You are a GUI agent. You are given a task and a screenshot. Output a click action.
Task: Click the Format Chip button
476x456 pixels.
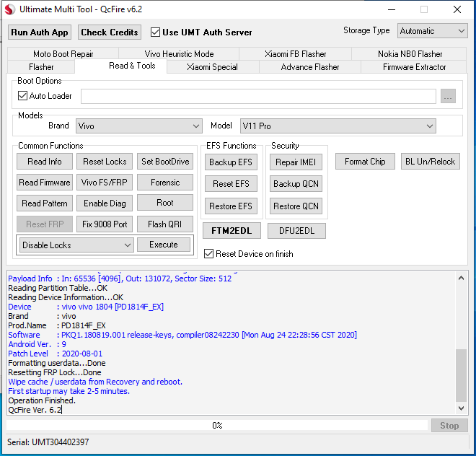(x=365, y=162)
